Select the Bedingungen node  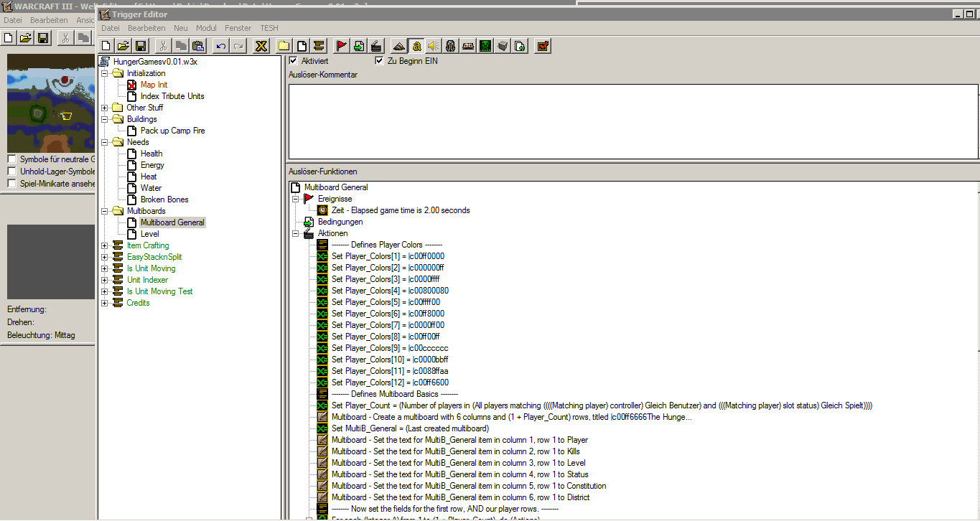[x=342, y=222]
